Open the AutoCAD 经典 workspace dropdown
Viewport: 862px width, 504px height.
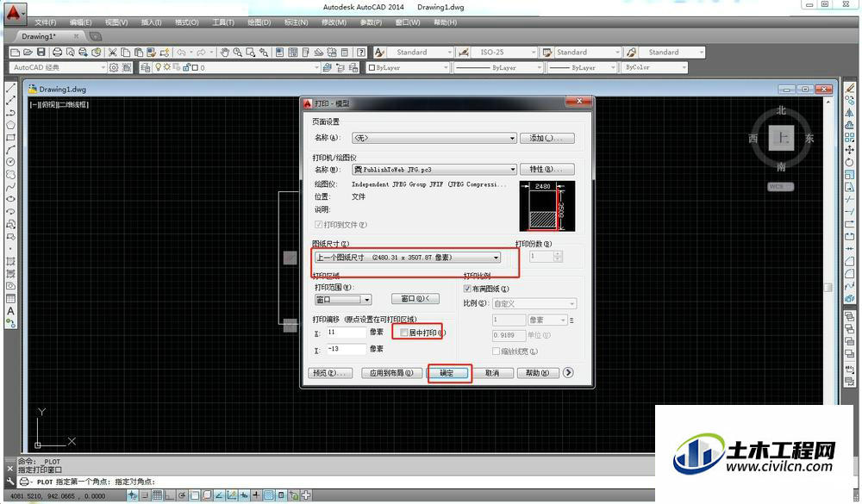pos(58,67)
